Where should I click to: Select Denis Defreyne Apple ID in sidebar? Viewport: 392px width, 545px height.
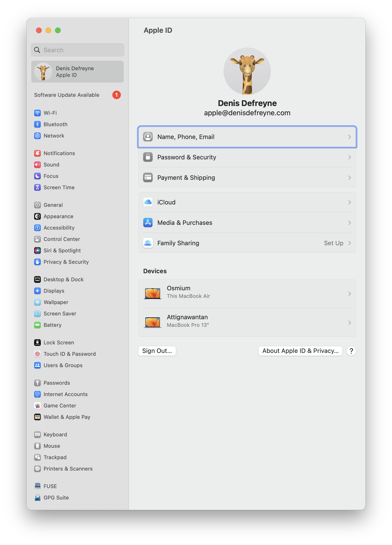pyautogui.click(x=77, y=72)
